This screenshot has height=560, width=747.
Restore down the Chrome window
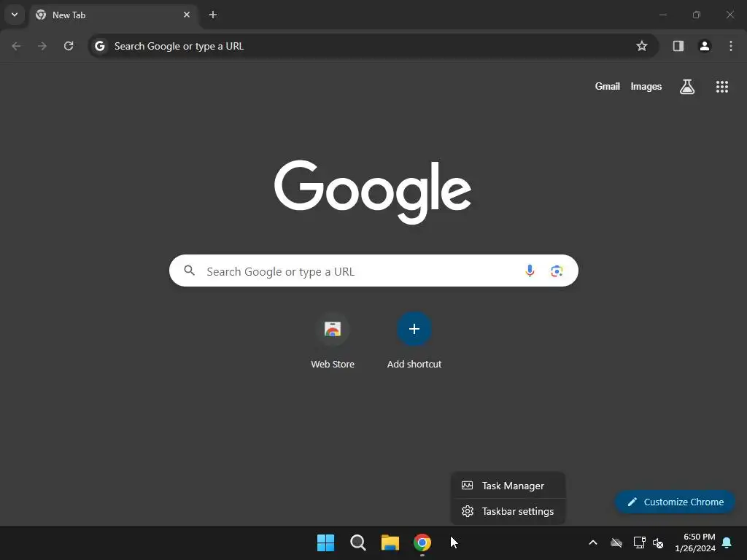coord(697,15)
